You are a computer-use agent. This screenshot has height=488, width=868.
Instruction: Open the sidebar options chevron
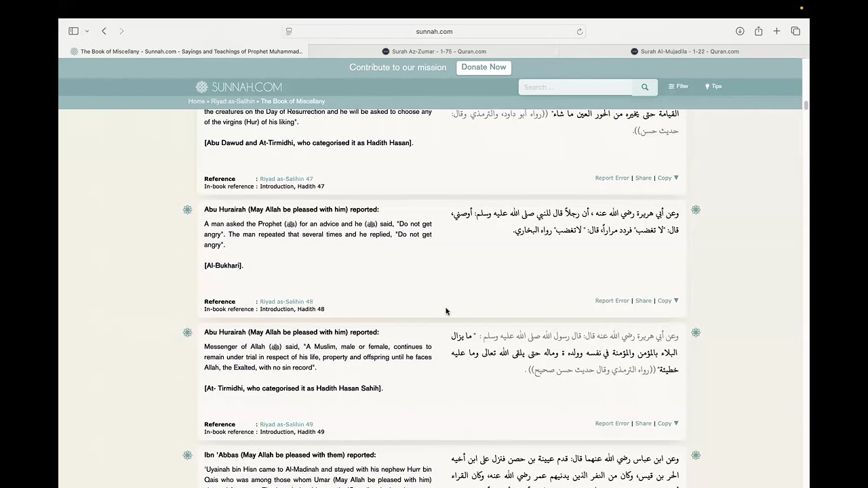(x=87, y=31)
